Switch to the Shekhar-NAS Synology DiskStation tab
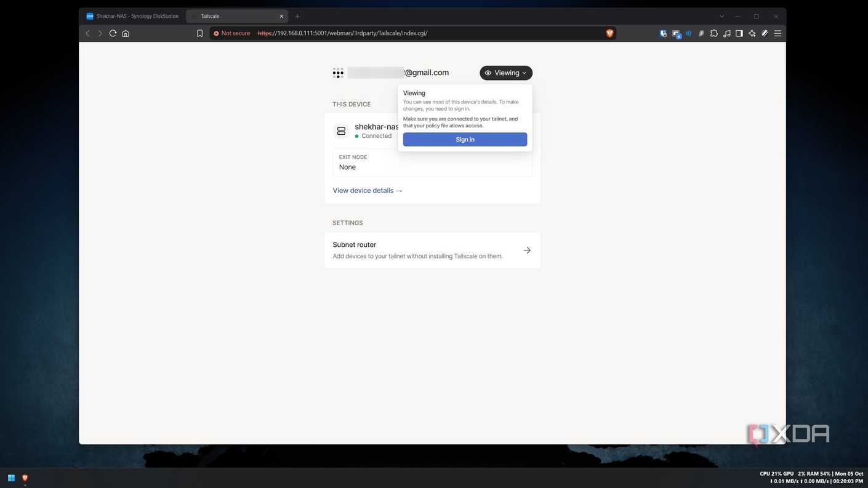The height and width of the screenshot is (488, 868). pos(132,16)
